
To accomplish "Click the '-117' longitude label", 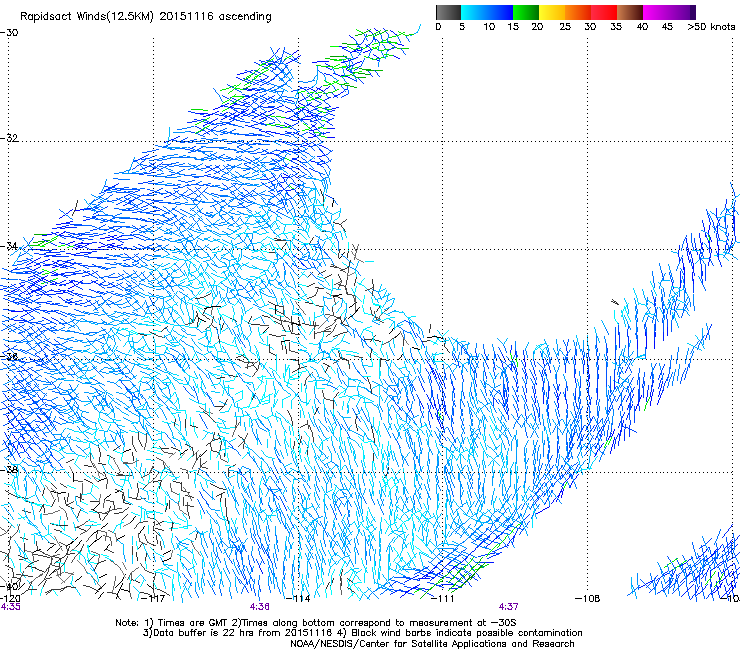I will (x=153, y=599).
